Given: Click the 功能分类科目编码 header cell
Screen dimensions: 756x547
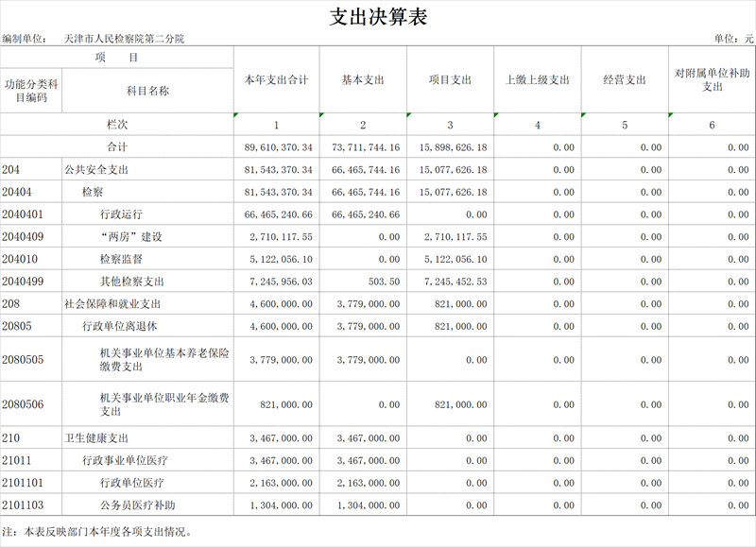Looking at the screenshot, I should (x=31, y=91).
